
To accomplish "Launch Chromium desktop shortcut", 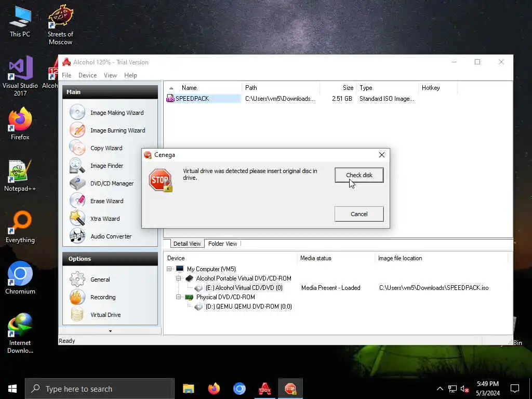I will click(x=20, y=277).
